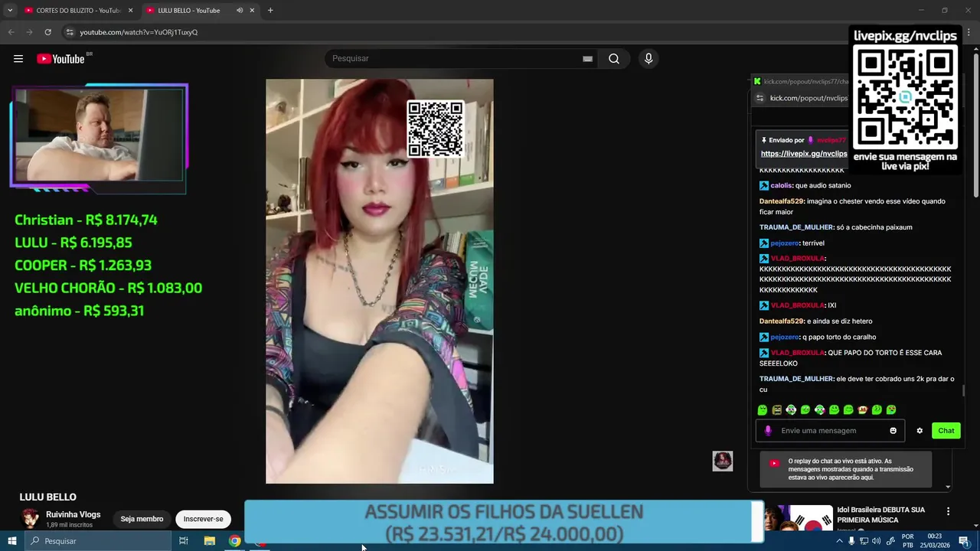Open network status icon in tray
Image resolution: width=980 pixels, height=551 pixels.
point(864,541)
